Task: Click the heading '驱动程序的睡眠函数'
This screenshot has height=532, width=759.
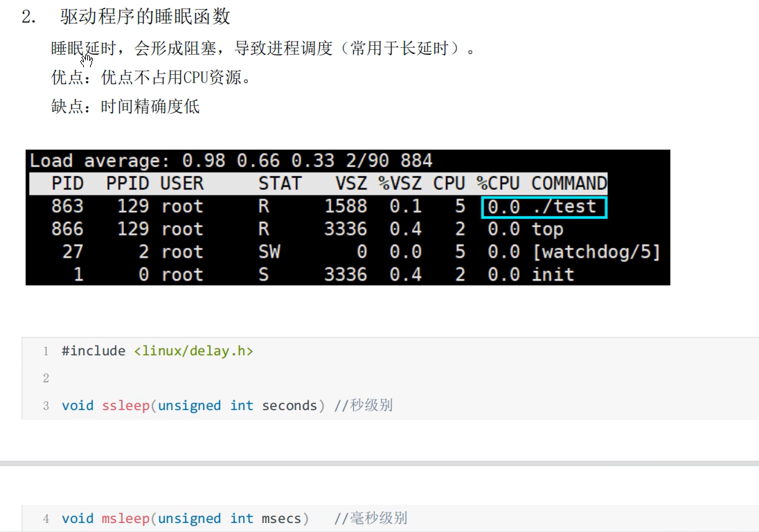Action: [x=145, y=17]
